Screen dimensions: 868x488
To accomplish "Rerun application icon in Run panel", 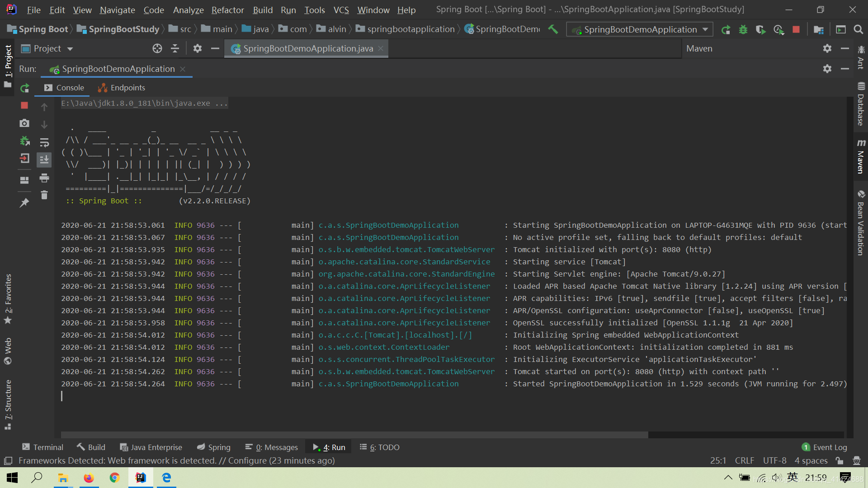I will (25, 88).
